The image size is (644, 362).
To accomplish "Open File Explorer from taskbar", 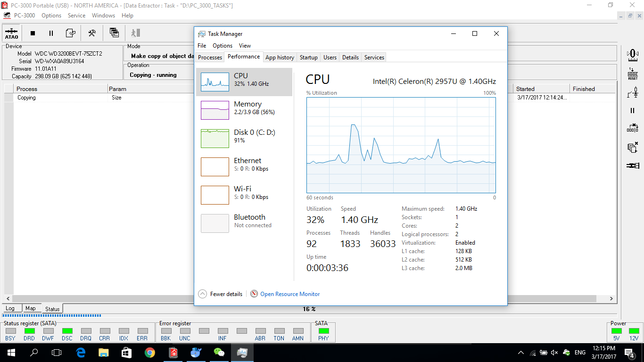I will click(104, 352).
